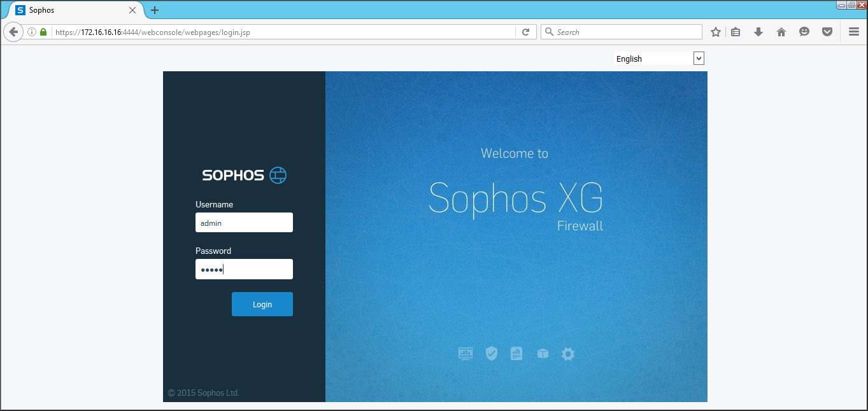The width and height of the screenshot is (868, 411).
Task: Reload the page with refresh button
Action: coord(525,32)
